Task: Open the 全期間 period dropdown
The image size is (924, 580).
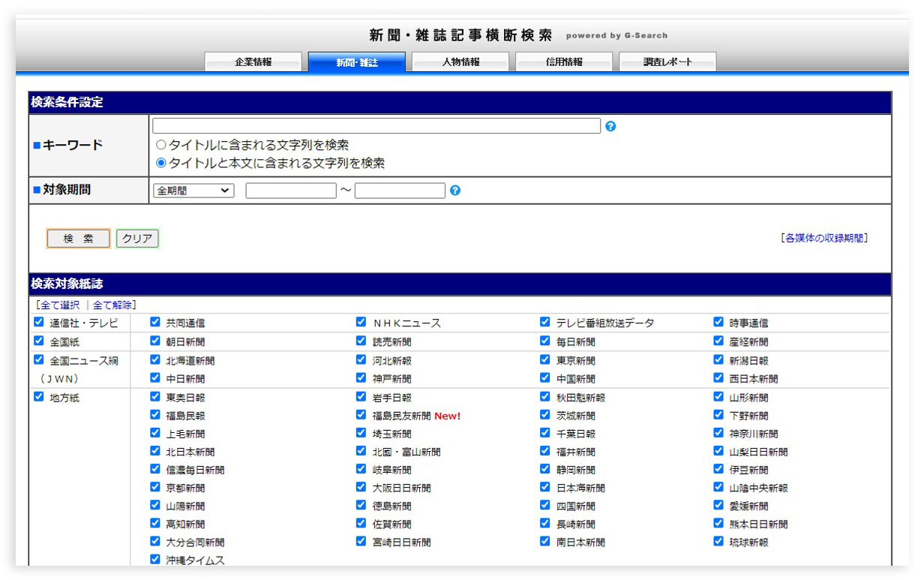Action: pyautogui.click(x=193, y=191)
